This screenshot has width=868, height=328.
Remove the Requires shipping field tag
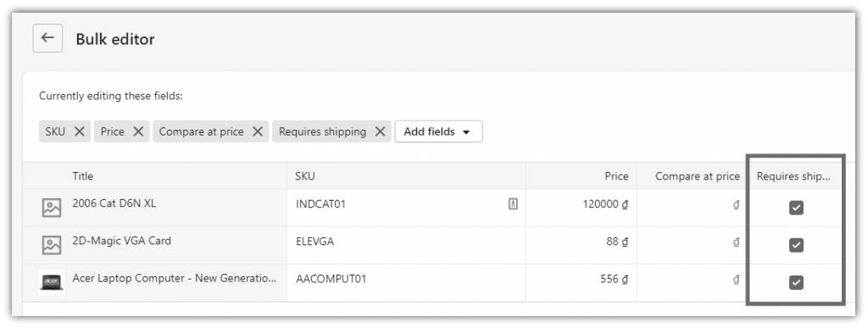coord(380,131)
